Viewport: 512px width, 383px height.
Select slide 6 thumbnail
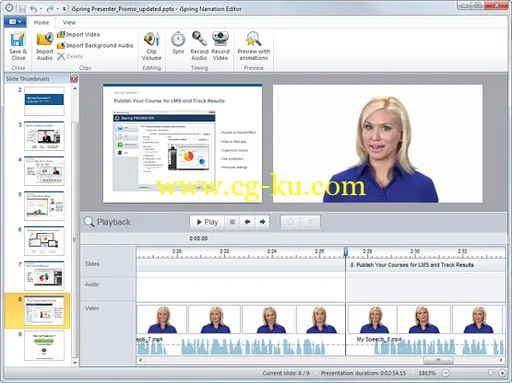pyautogui.click(x=44, y=241)
